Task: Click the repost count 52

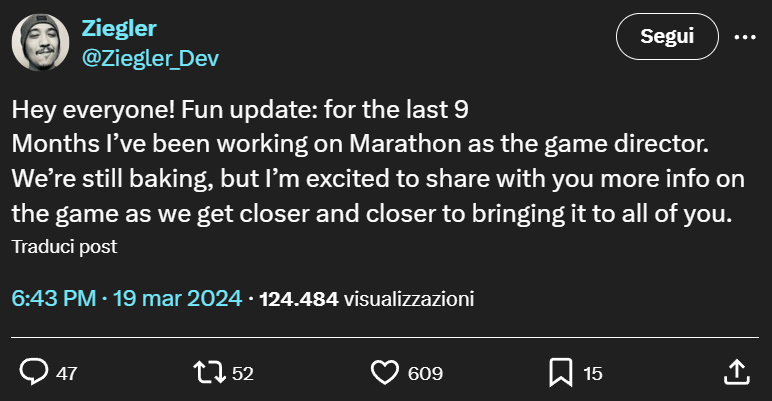Action: [x=243, y=374]
